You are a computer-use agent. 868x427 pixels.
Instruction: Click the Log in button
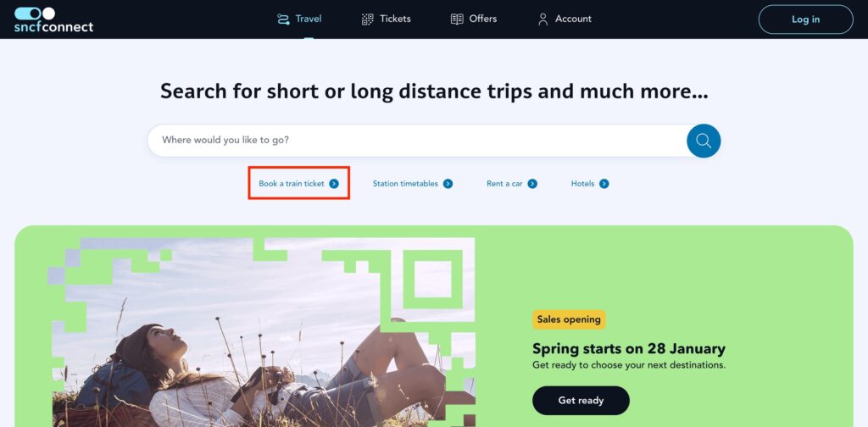(805, 19)
